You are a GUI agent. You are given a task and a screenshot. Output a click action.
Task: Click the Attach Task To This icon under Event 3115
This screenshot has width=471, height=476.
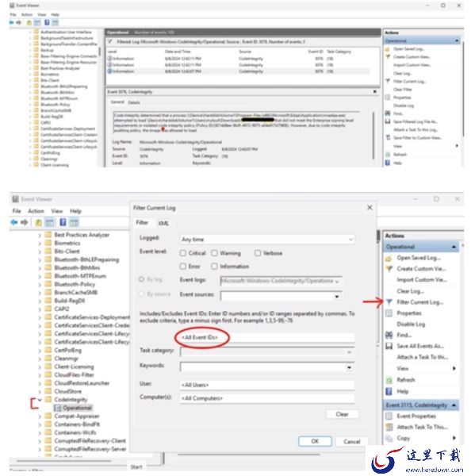coord(389,427)
